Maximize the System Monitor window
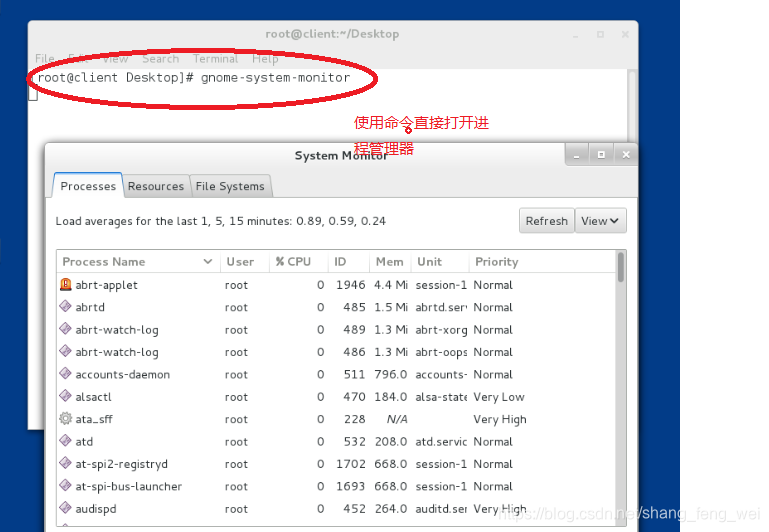Viewport: 769px width, 532px height. (x=601, y=155)
